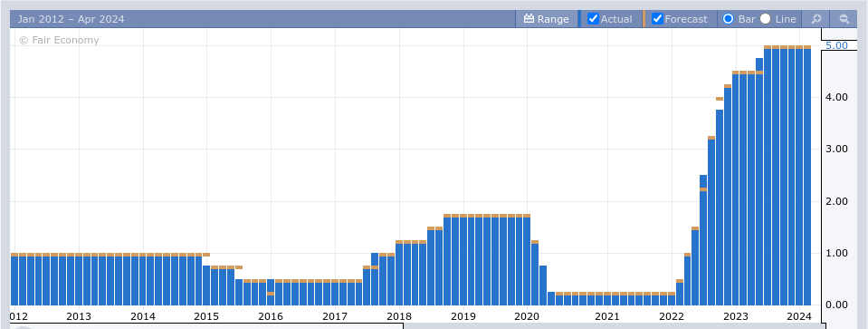Click the 2020 x-axis label
This screenshot has height=329, width=868.
point(527,316)
